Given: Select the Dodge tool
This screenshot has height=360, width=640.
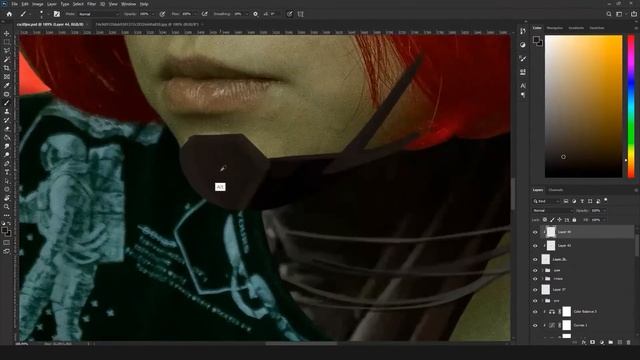Looking at the screenshot, I should (x=7, y=155).
